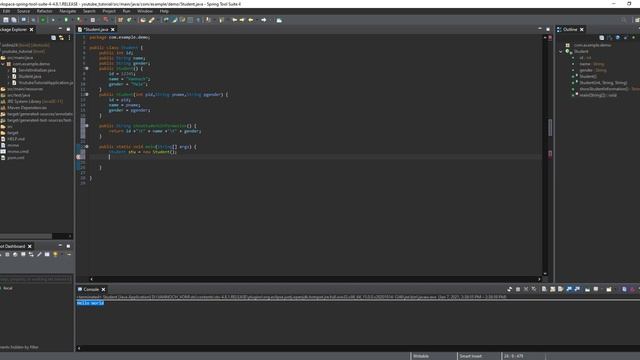Viewport: 640px width, 360px height.
Task: Select the Student.java editor tab
Action: (96, 29)
